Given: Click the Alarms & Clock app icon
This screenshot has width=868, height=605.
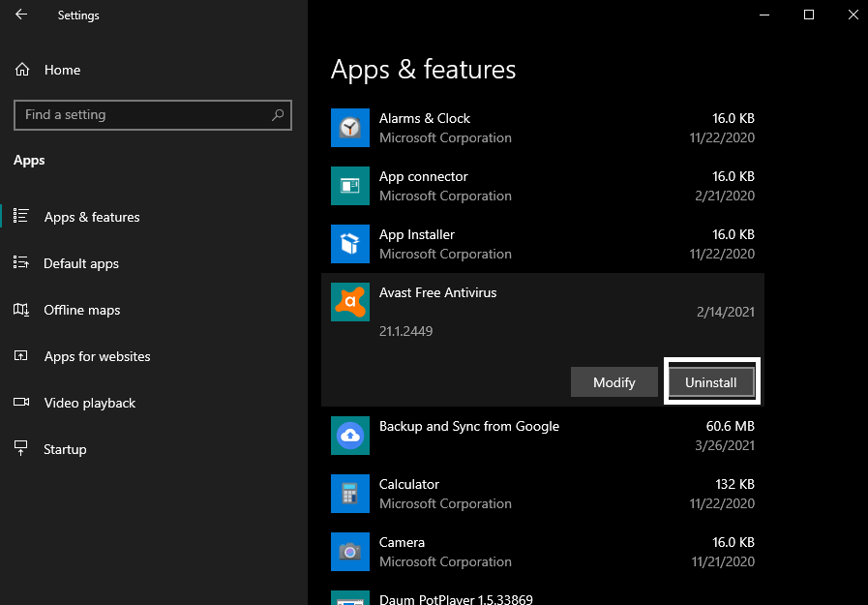Looking at the screenshot, I should coord(350,128).
